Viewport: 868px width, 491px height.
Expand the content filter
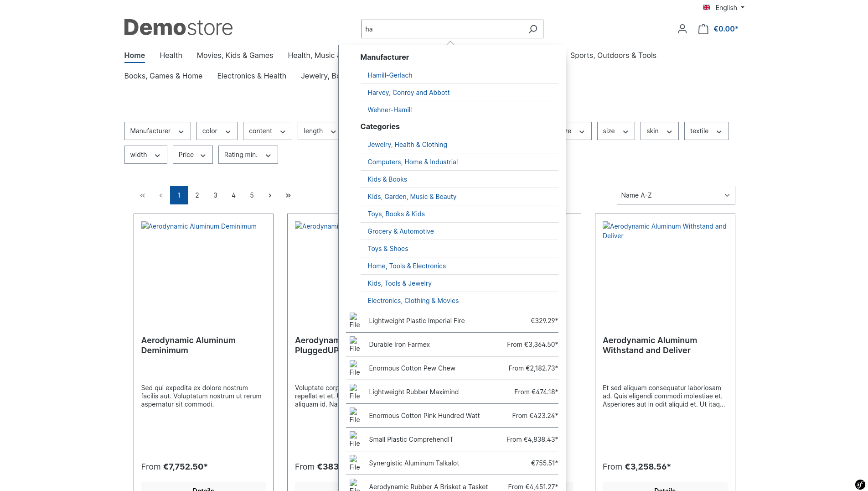(x=267, y=131)
